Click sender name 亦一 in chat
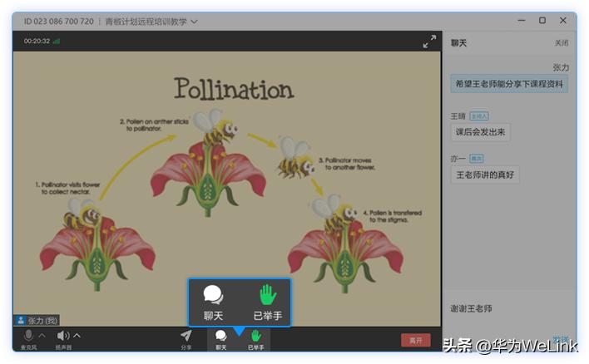The width and height of the screenshot is (589, 364). point(458,159)
